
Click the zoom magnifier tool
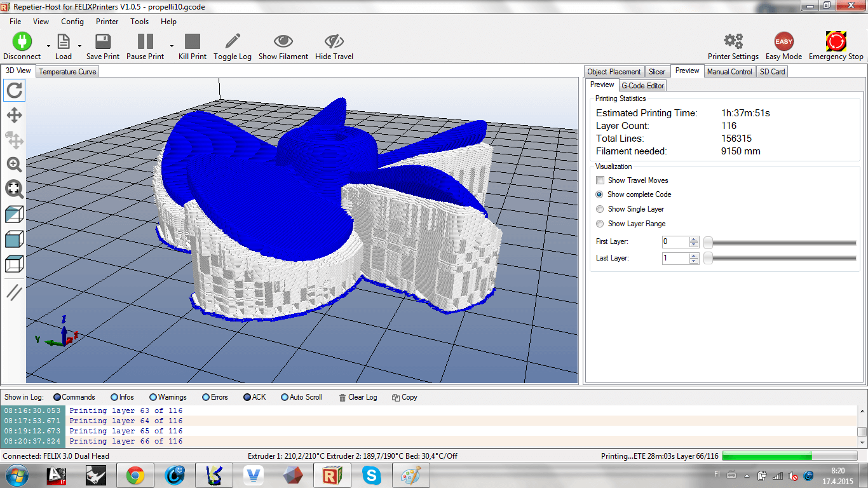tap(14, 165)
